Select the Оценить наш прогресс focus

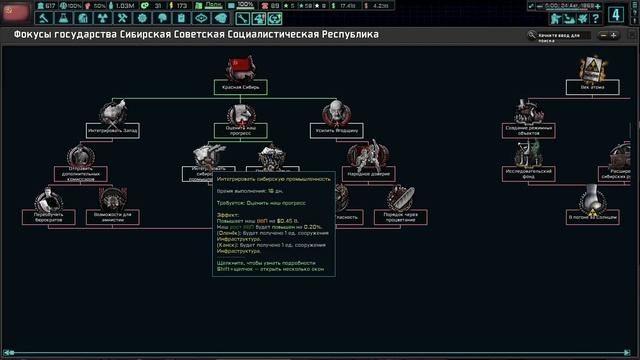240,122
